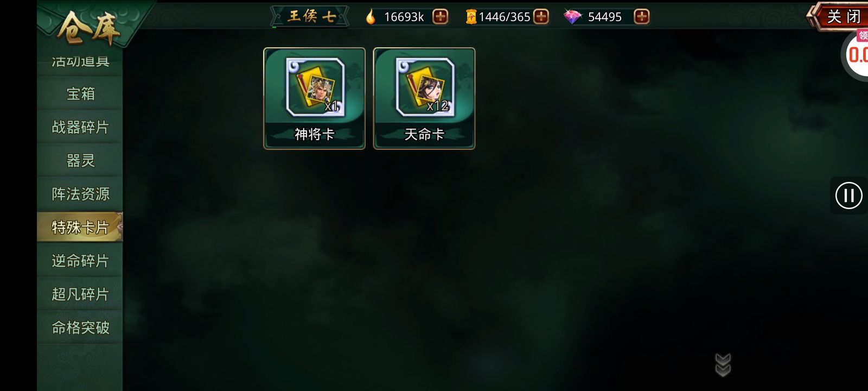Click plus icon beside 54495 diamonds

642,17
